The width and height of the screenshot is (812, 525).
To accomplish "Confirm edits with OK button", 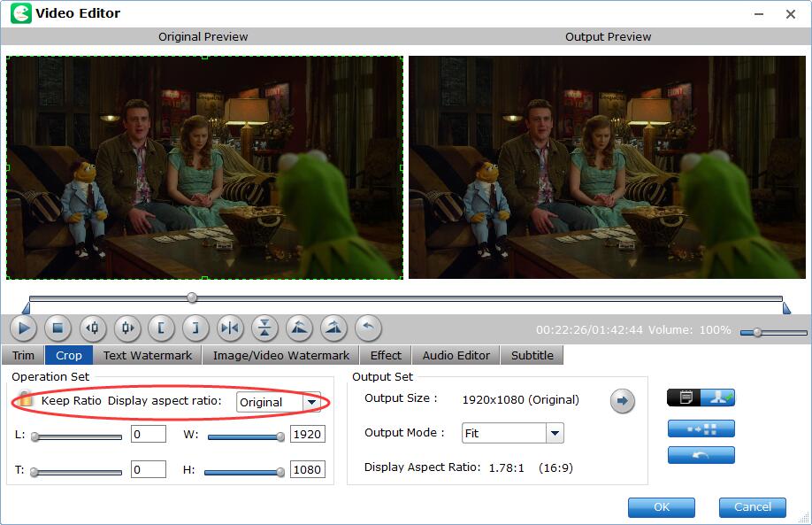I will click(x=662, y=507).
